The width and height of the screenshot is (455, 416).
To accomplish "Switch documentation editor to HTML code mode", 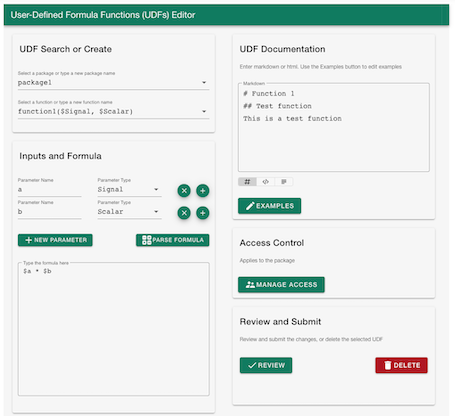I will coord(266,182).
